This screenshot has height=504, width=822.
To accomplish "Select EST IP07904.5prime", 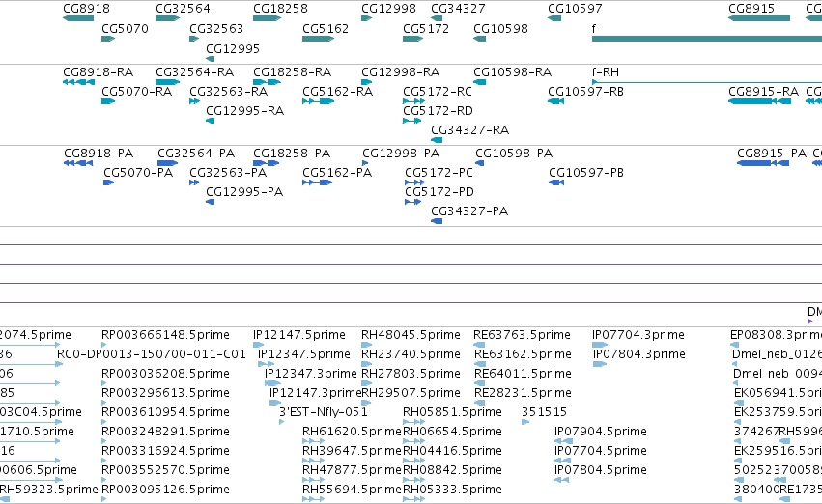I will (601, 432).
